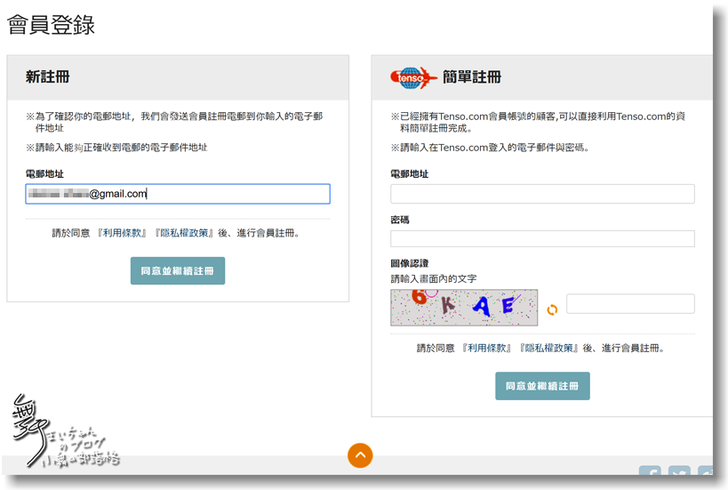728x490 pixels.
Task: Click the 新註冊 panel header
Action: 48,77
